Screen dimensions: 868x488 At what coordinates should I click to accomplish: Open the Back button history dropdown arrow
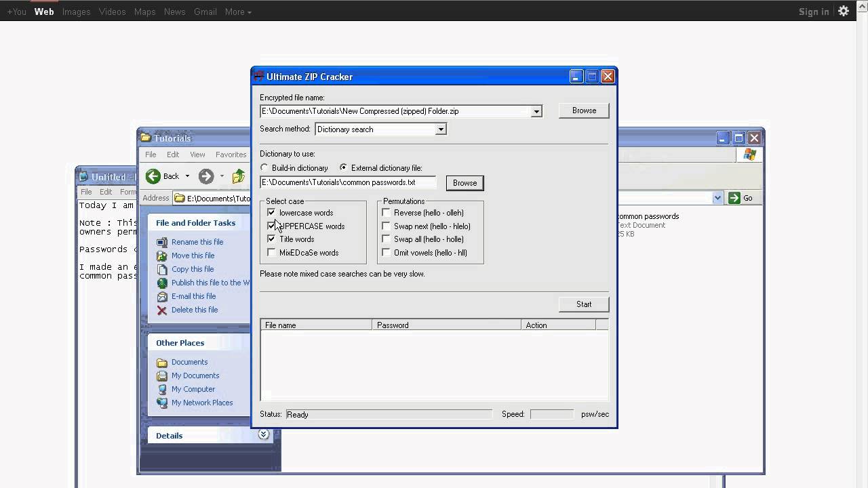pos(187,176)
